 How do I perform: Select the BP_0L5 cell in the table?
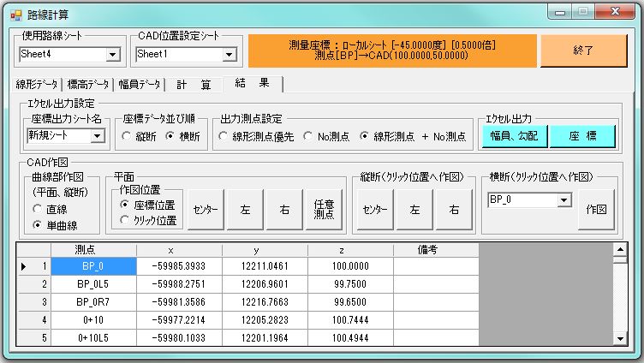(x=93, y=284)
